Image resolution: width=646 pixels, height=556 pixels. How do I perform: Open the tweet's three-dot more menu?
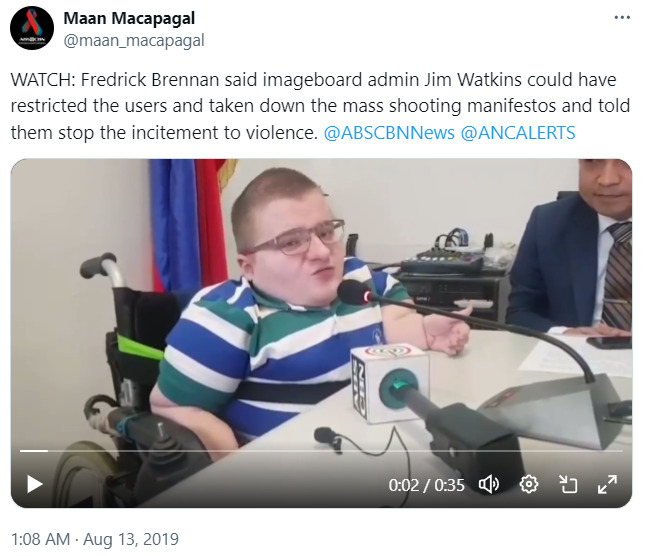tap(622, 17)
